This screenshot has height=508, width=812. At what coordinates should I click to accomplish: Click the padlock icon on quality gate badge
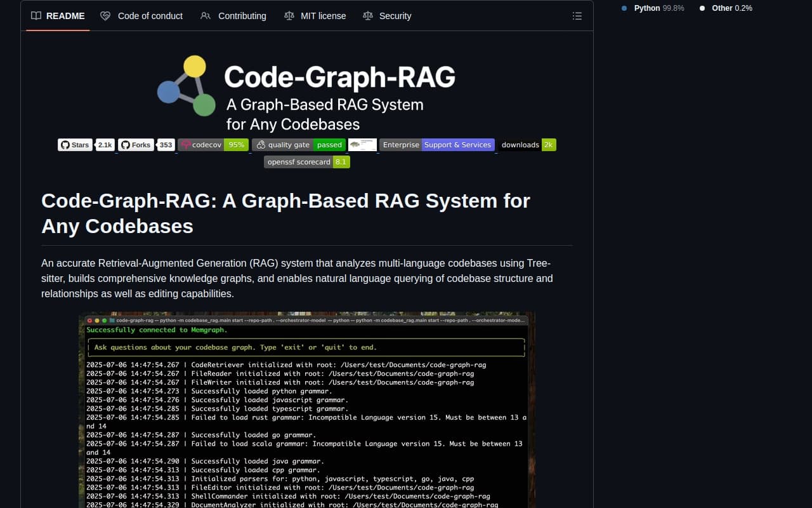pos(259,145)
